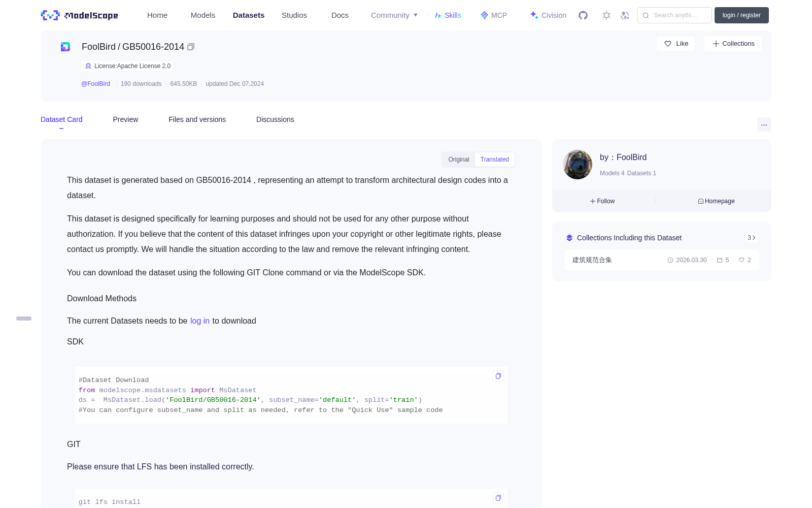Click the left edge sidebar handle
812x508 pixels.
tap(24, 319)
